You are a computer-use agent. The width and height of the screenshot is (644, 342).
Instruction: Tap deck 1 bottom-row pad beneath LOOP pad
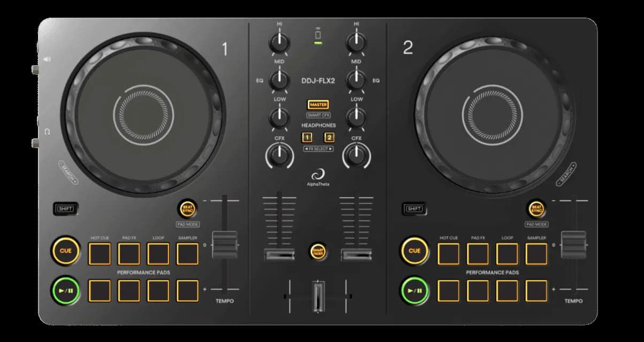pos(158,290)
